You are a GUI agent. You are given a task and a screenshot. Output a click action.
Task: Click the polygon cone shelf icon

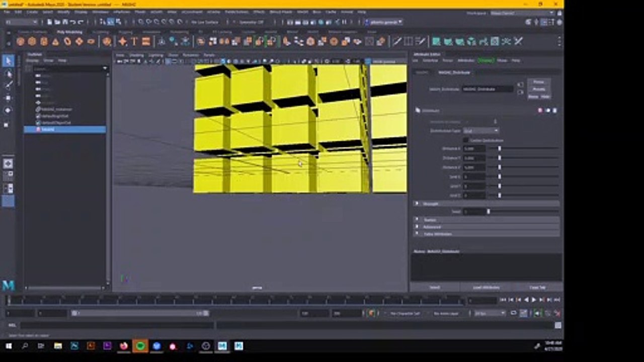click(x=55, y=42)
